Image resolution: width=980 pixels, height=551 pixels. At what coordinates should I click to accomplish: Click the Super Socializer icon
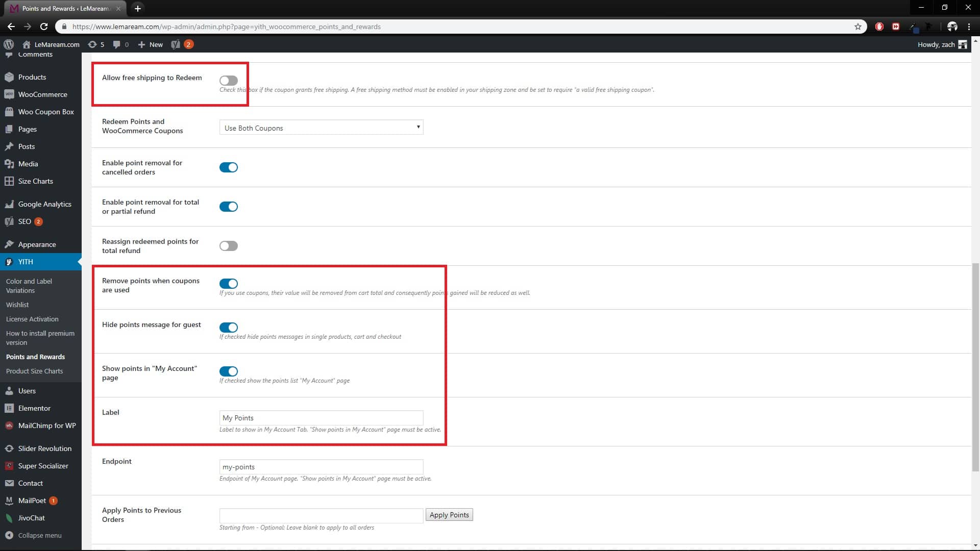pyautogui.click(x=9, y=466)
